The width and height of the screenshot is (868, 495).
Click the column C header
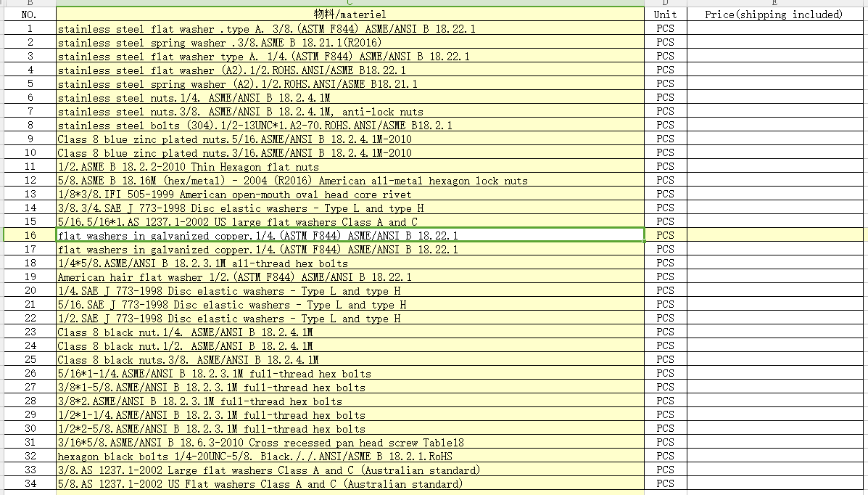[x=350, y=3]
